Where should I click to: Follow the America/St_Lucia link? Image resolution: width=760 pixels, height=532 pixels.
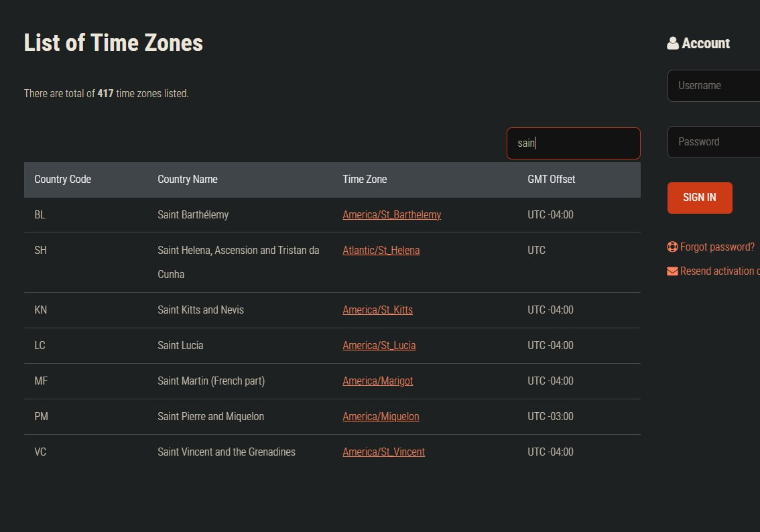379,346
